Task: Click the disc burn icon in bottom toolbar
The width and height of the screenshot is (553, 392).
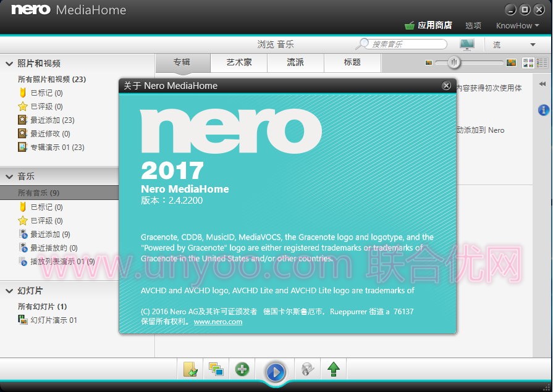Action: [x=308, y=369]
